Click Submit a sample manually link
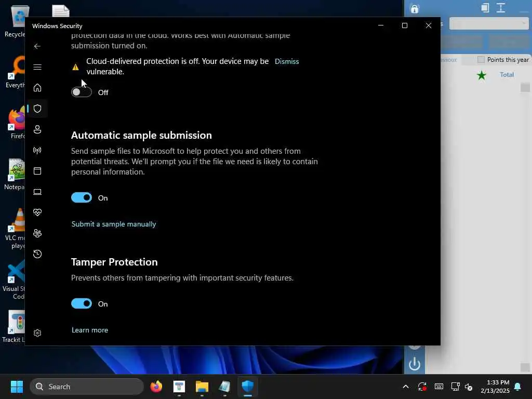This screenshot has width=532, height=399. click(114, 224)
